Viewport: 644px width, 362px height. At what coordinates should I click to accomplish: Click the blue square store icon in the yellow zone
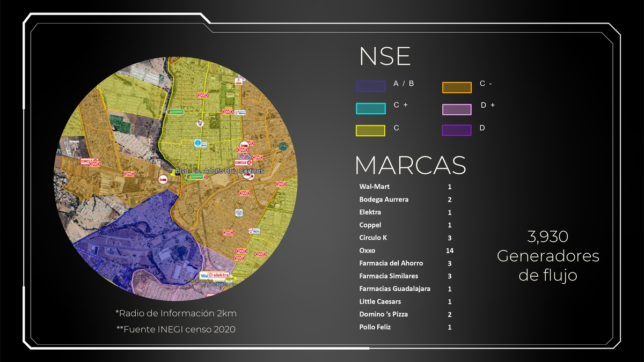tap(198, 143)
